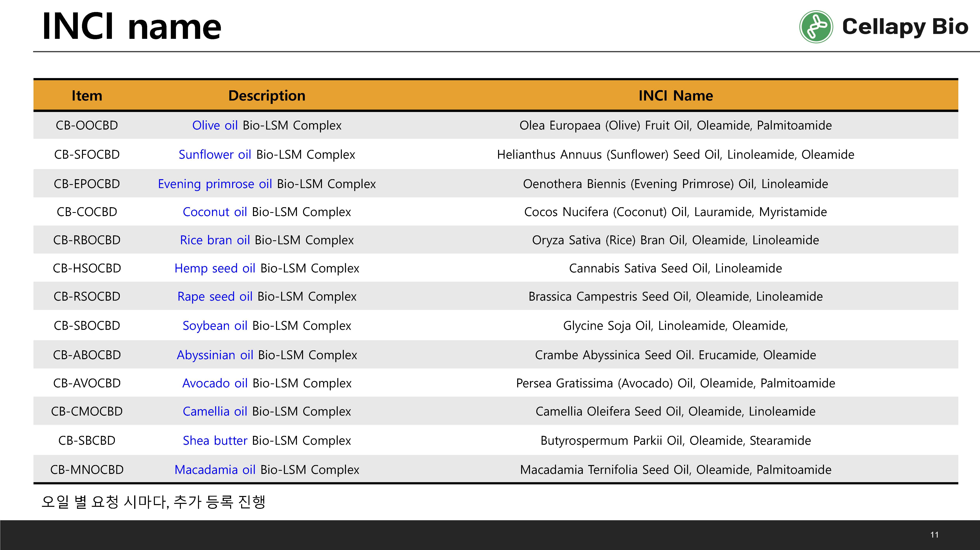The image size is (980, 550).
Task: Open the Sunflower oil blue link
Action: point(215,155)
